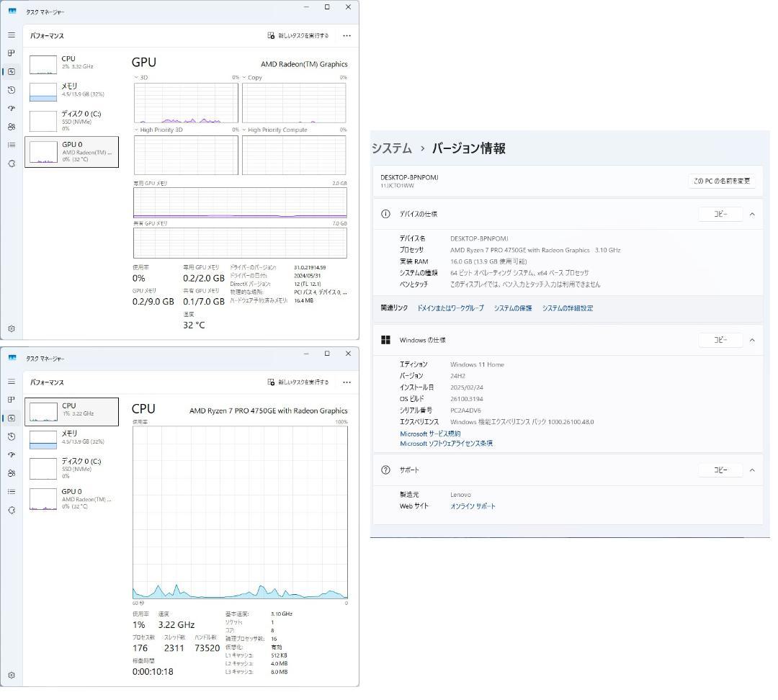This screenshot has width=778, height=700.
Task: Open the Services page in Task Manager
Action: point(12,163)
